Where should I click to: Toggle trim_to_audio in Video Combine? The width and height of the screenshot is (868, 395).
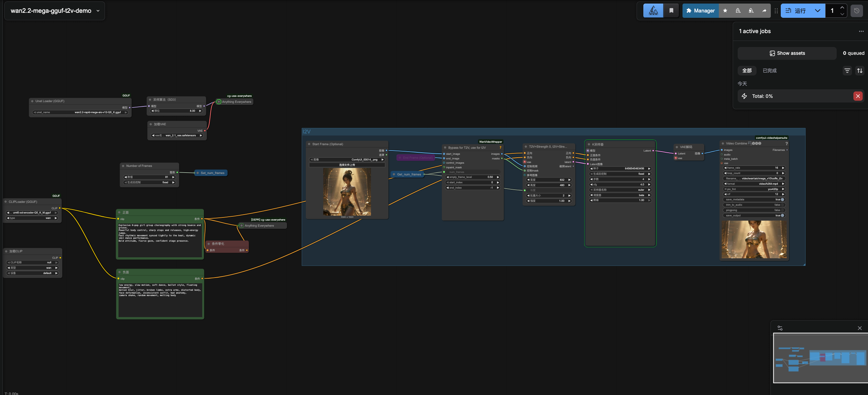tap(782, 205)
